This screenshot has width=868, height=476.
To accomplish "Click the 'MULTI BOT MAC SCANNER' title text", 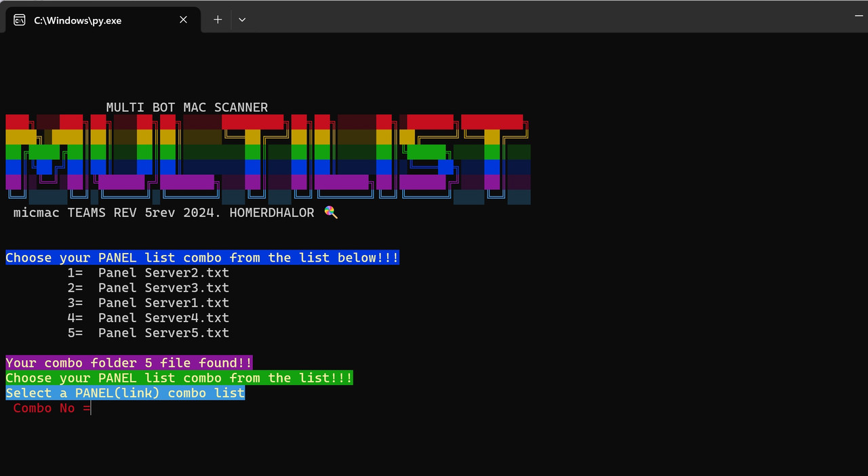I will 187,107.
